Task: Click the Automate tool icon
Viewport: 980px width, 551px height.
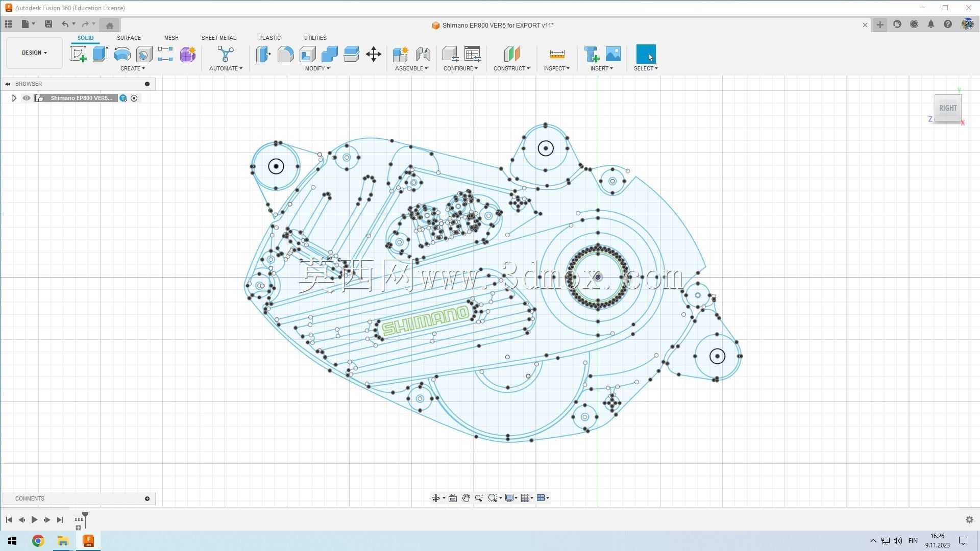Action: point(226,54)
